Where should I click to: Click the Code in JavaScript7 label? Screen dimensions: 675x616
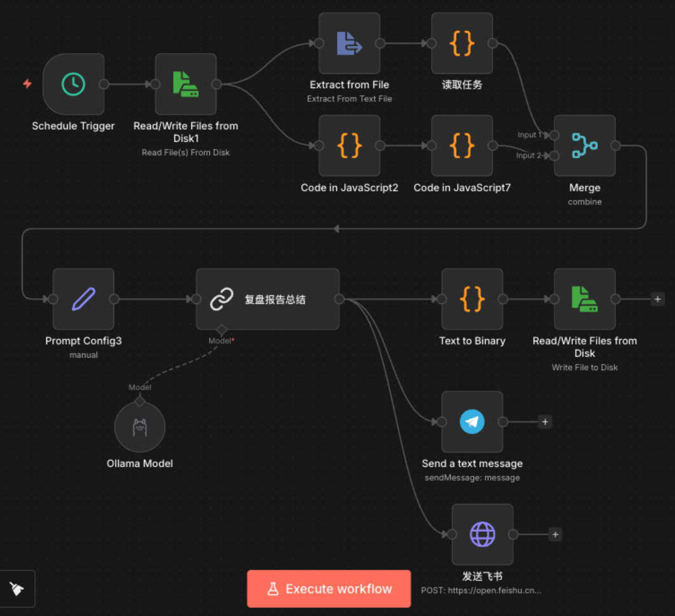click(x=462, y=188)
